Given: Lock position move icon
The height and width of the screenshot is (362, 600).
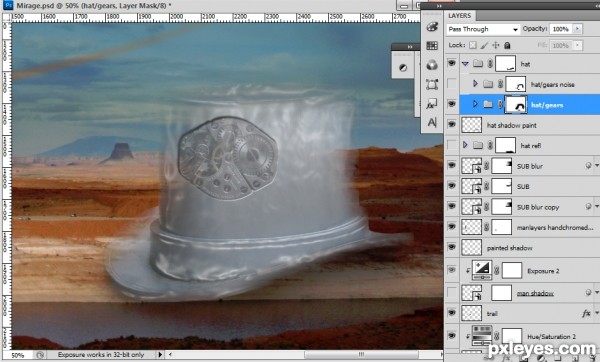Looking at the screenshot, I should (x=496, y=45).
